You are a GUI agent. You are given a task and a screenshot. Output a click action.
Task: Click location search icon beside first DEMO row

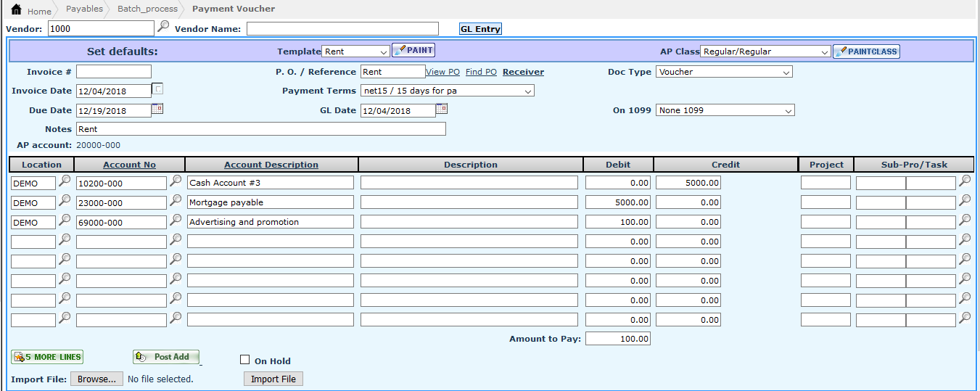point(65,181)
